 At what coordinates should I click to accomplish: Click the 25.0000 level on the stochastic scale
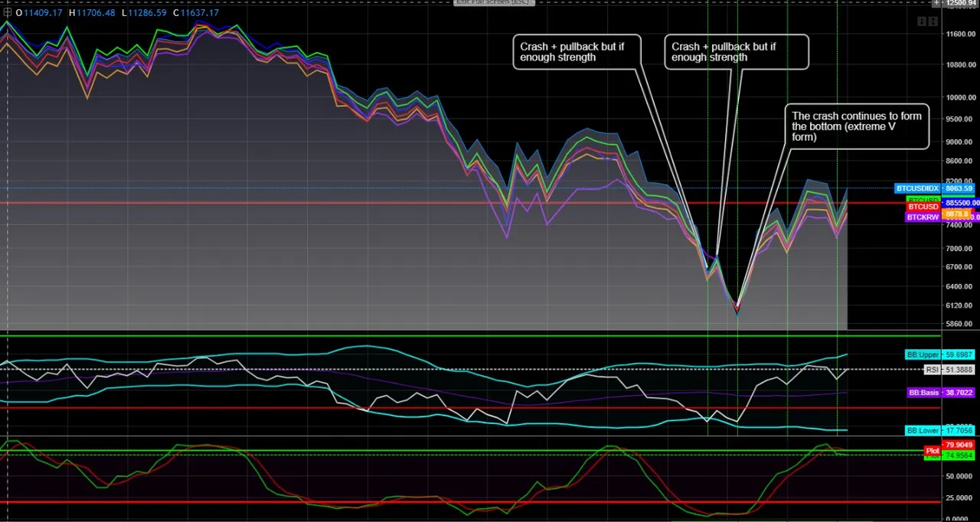click(961, 498)
